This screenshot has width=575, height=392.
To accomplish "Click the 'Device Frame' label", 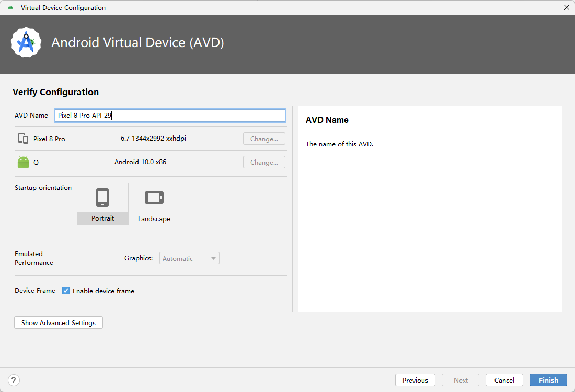I will [35, 291].
